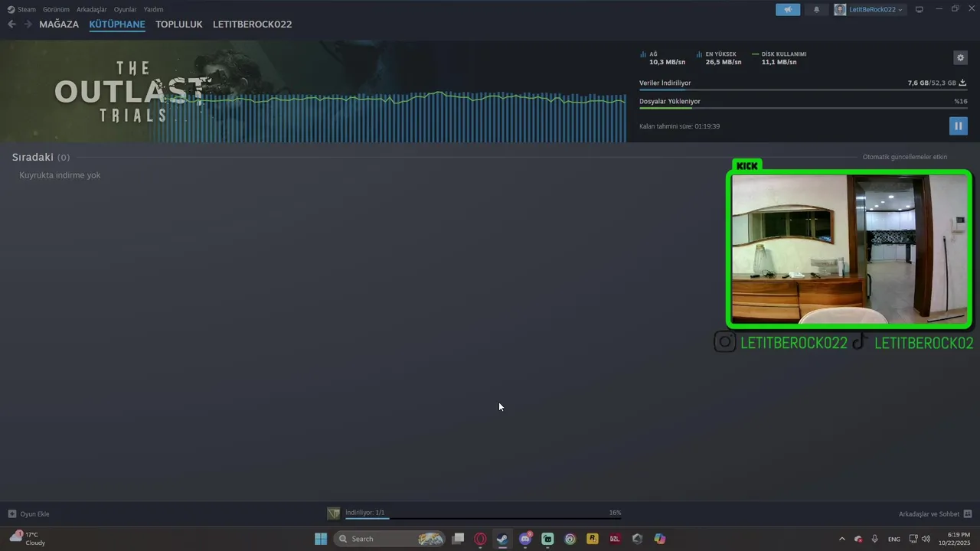The height and width of the screenshot is (551, 980).
Task: Open the weather widget showing 17°C
Action: [27, 539]
